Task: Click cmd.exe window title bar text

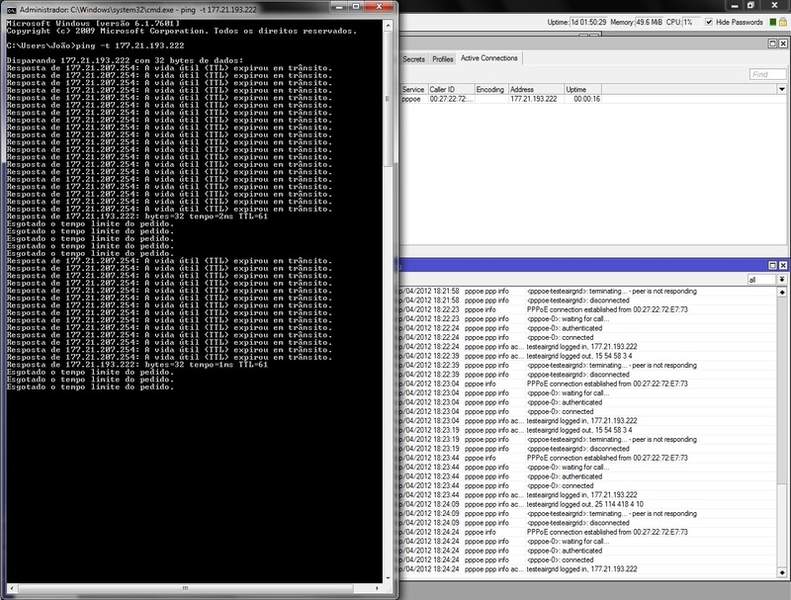Action: pos(138,10)
